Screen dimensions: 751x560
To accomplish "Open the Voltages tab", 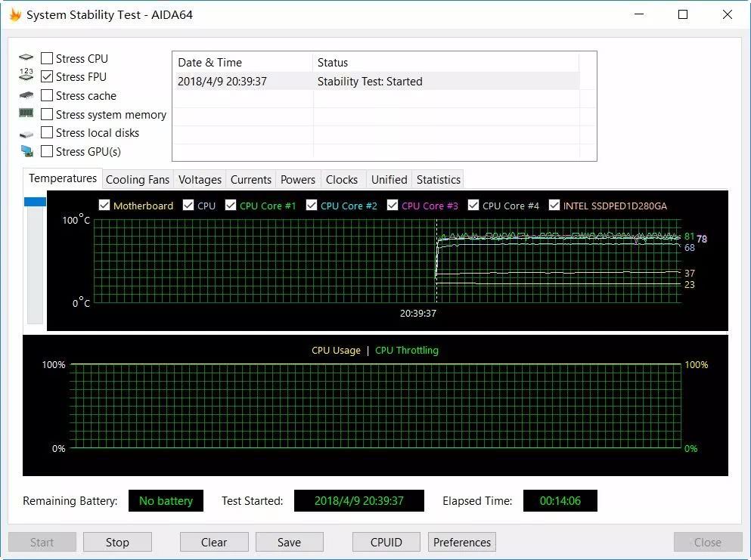I will (200, 180).
